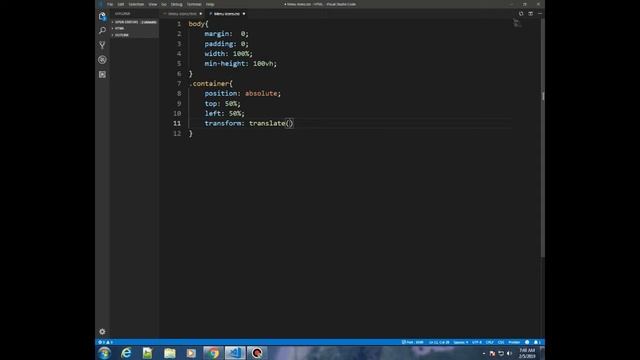640x360 pixels.
Task: Open the File menu
Action: pyautogui.click(x=110, y=4)
